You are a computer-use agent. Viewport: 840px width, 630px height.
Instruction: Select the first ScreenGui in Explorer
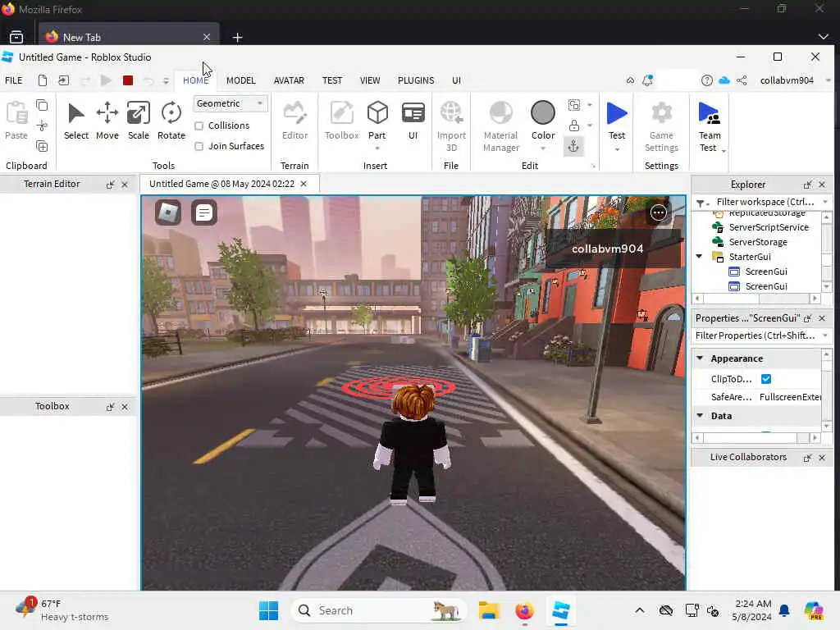pos(766,272)
